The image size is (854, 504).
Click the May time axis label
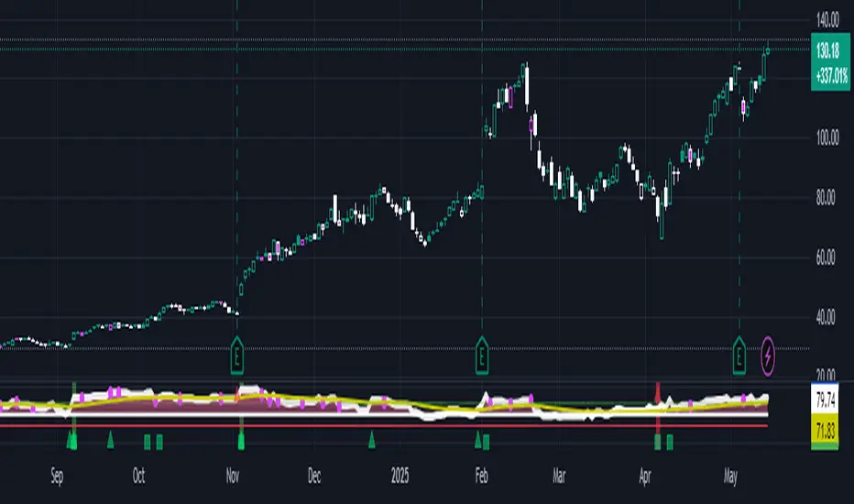(x=730, y=477)
